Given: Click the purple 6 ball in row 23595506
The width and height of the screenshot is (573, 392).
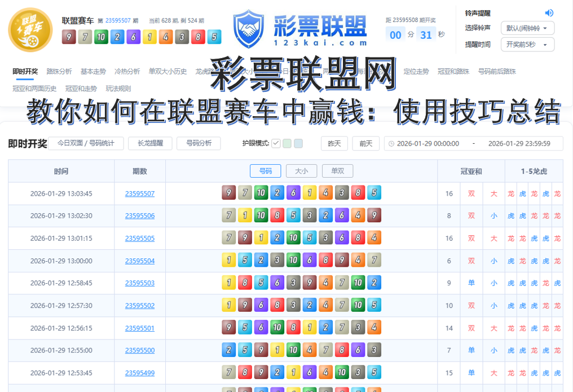Looking at the screenshot, I should 341,215.
